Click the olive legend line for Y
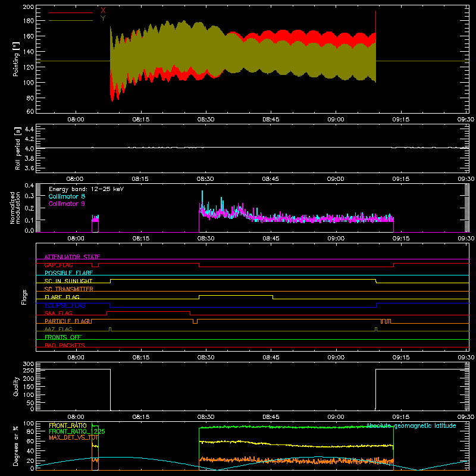 71,20
